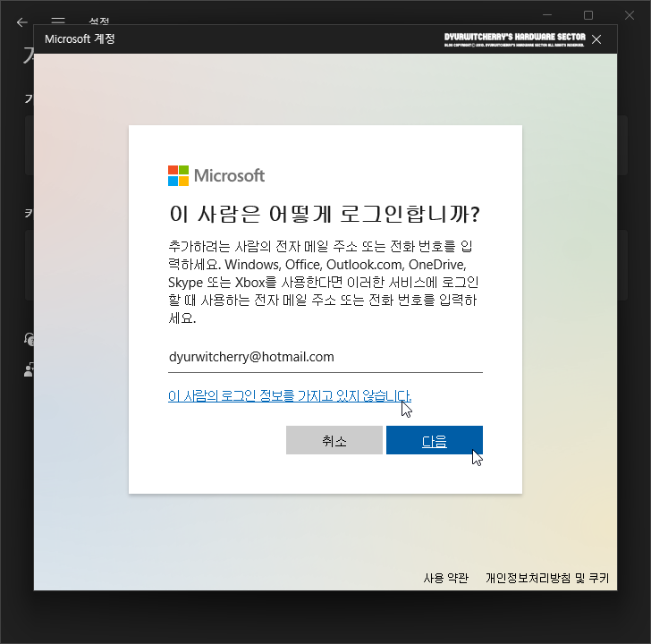This screenshot has height=644, width=651.
Task: Close the Microsoft 계정 dialog
Action: (596, 39)
